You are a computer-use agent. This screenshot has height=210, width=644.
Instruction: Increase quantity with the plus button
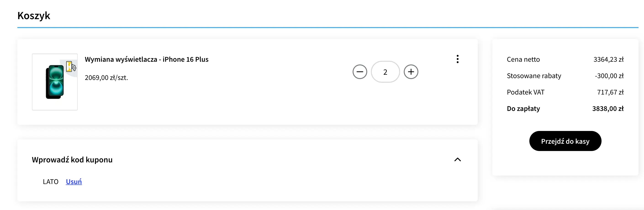coord(411,72)
